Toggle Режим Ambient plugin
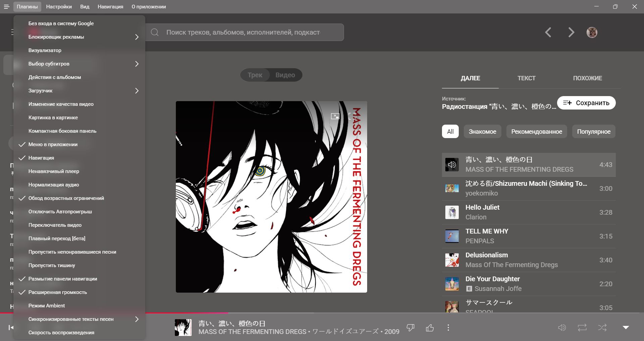This screenshot has width=644, height=341. tap(79, 306)
